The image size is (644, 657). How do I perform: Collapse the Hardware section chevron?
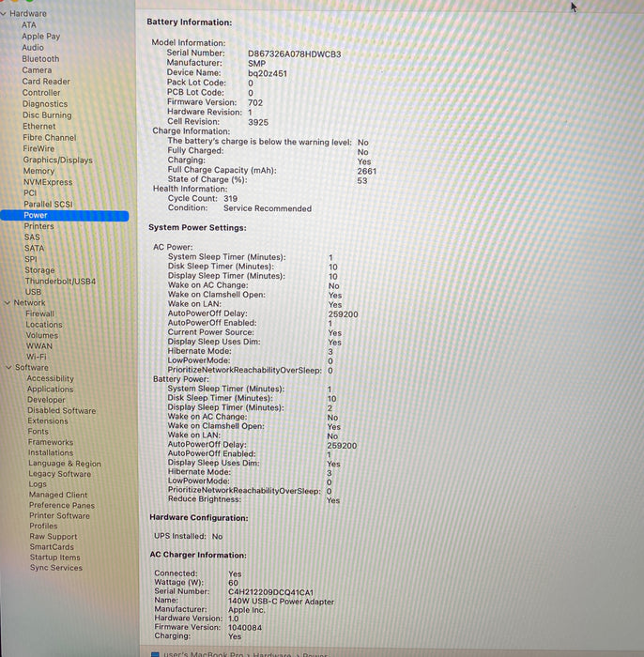coord(4,14)
